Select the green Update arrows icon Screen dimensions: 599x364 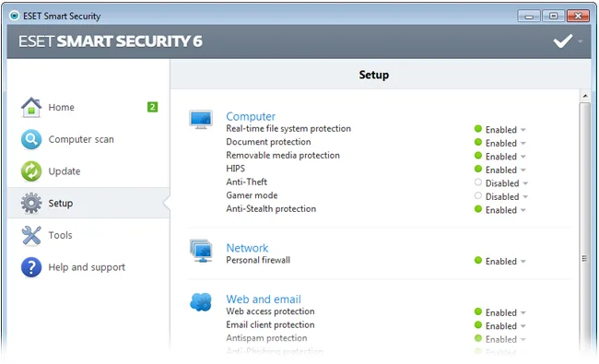click(31, 171)
